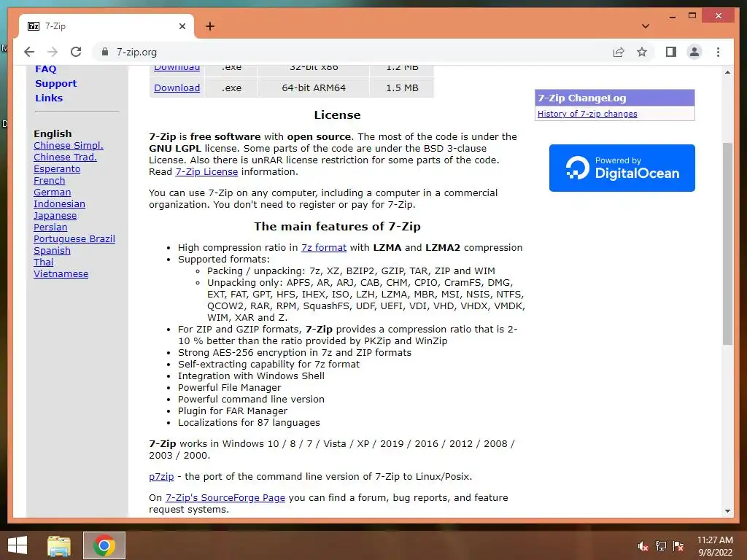Follow the 7z format link
Screen dimensions: 747x560
coord(323,247)
